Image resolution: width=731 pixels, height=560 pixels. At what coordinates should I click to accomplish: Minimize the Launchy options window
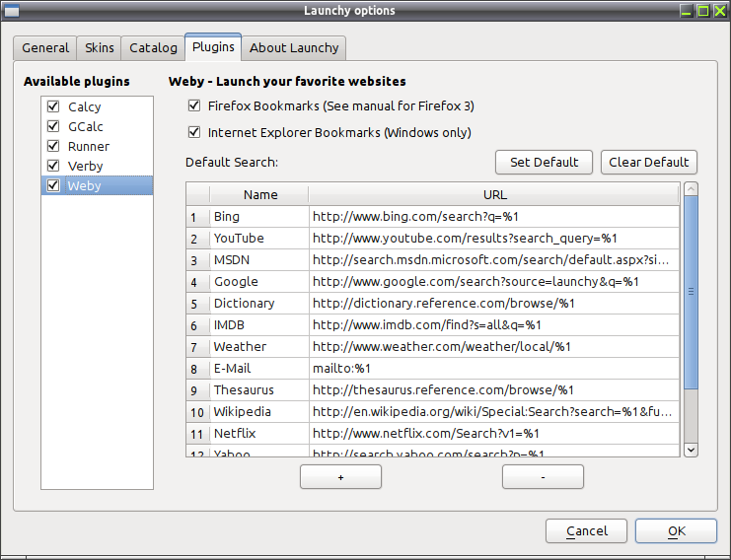tap(687, 11)
